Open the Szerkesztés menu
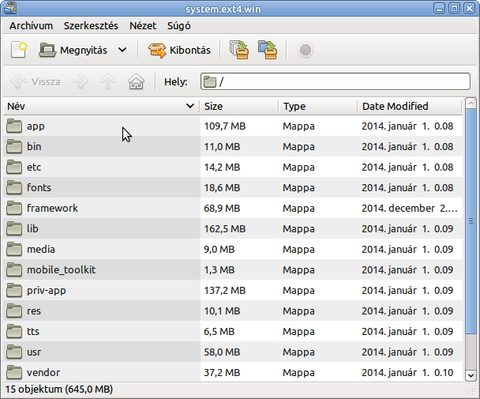Viewport: 480px width, 399px height. click(91, 26)
